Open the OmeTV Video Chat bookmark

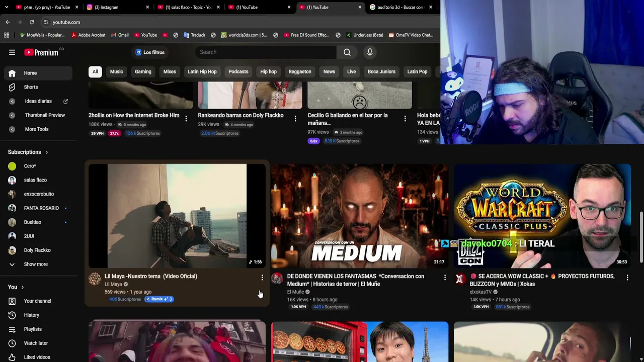pyautogui.click(x=410, y=35)
